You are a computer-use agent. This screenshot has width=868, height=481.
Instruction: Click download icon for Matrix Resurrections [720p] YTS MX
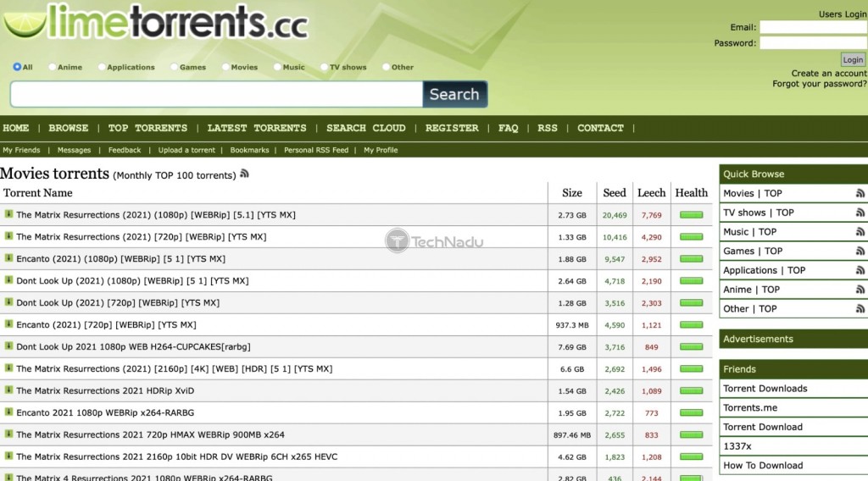point(8,236)
